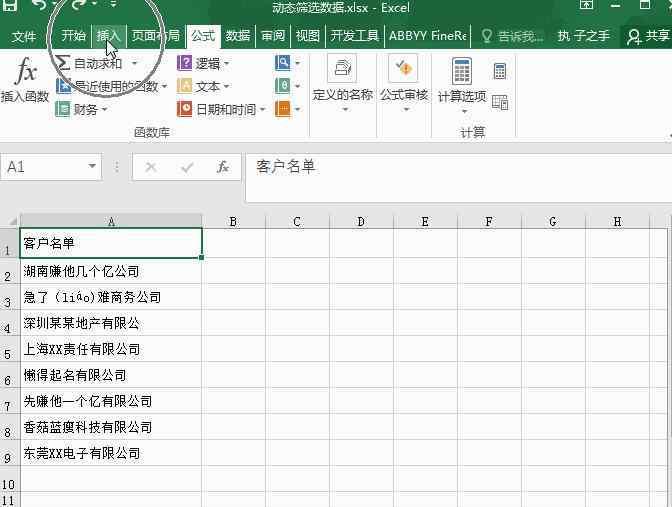Select cell 先赚他一个亿有限公司
This screenshot has height=507, width=672.
111,401
